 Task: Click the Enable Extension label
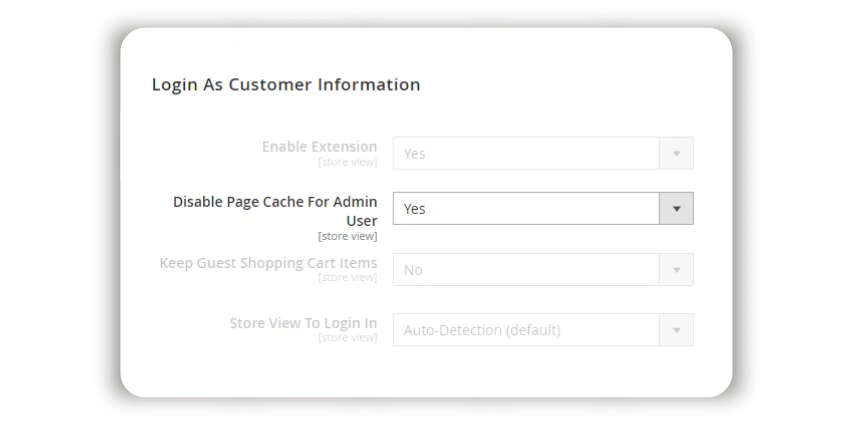point(319,146)
